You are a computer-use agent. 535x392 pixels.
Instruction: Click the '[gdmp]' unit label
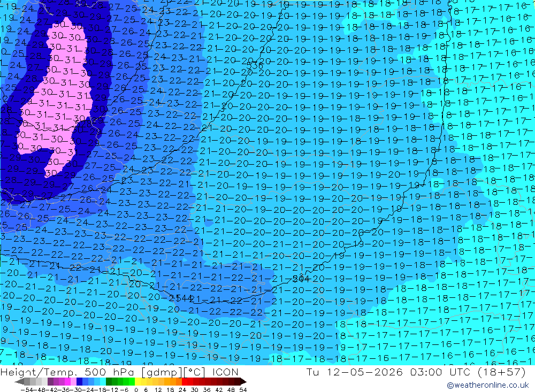(x=162, y=372)
